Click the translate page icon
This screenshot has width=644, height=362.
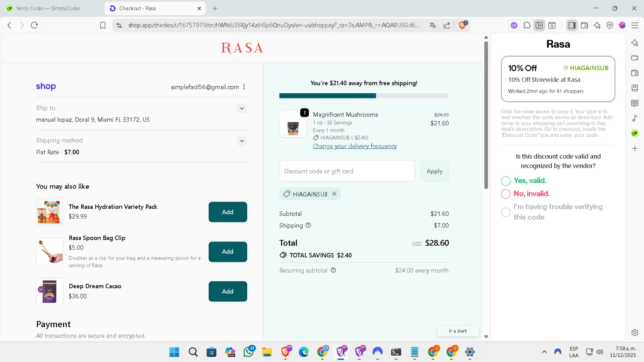(433, 25)
